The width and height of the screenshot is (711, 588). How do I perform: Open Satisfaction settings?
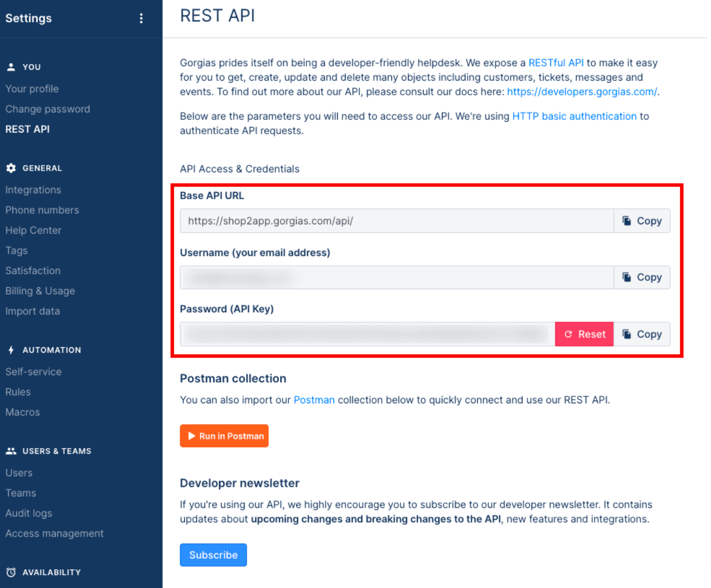(x=33, y=271)
